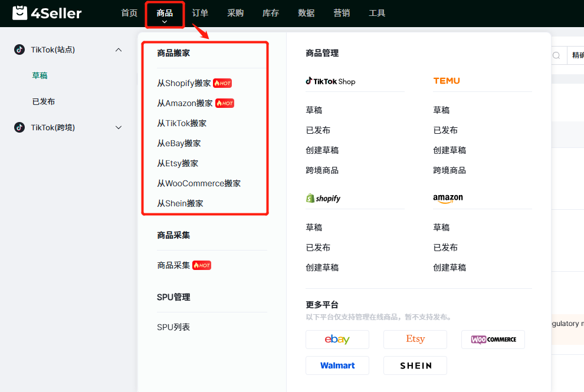Click the Amazon logo
This screenshot has height=392, width=584.
tap(448, 199)
